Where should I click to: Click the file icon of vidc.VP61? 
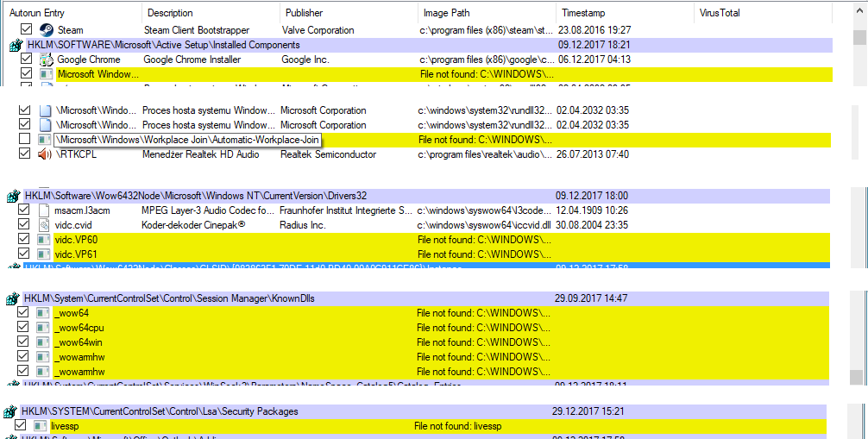(x=43, y=254)
